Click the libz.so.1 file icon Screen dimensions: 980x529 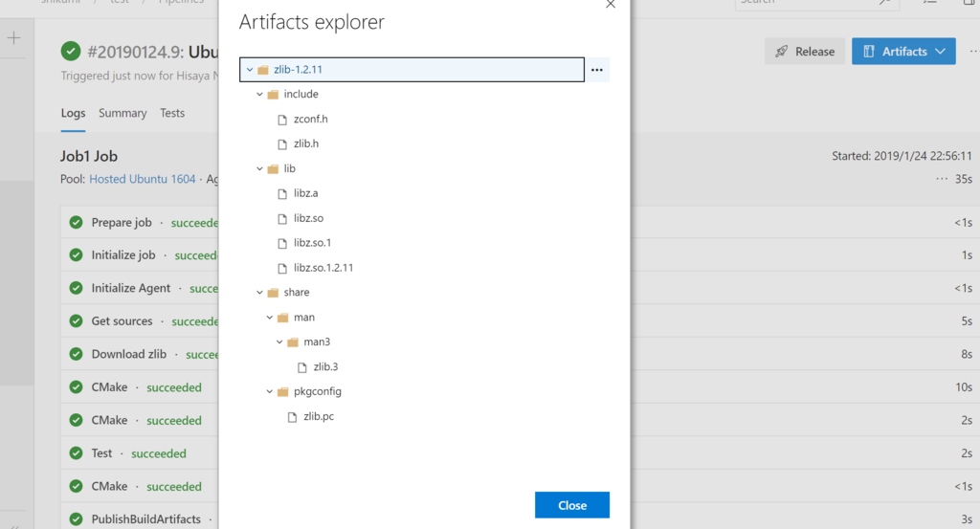tap(282, 243)
